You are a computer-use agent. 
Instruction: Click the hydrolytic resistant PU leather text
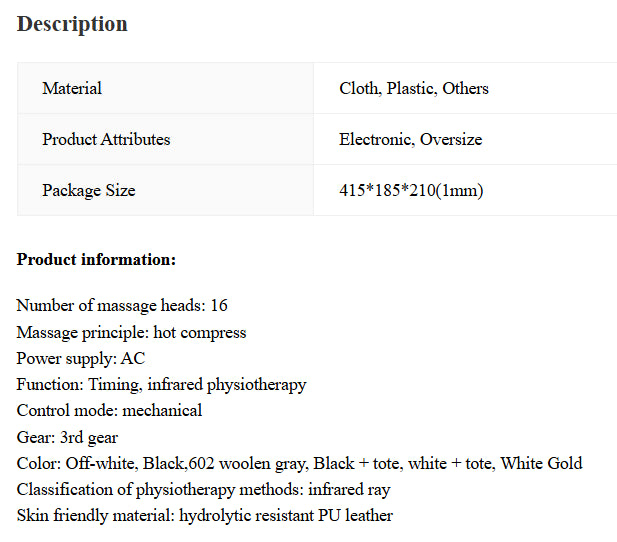tap(286, 516)
